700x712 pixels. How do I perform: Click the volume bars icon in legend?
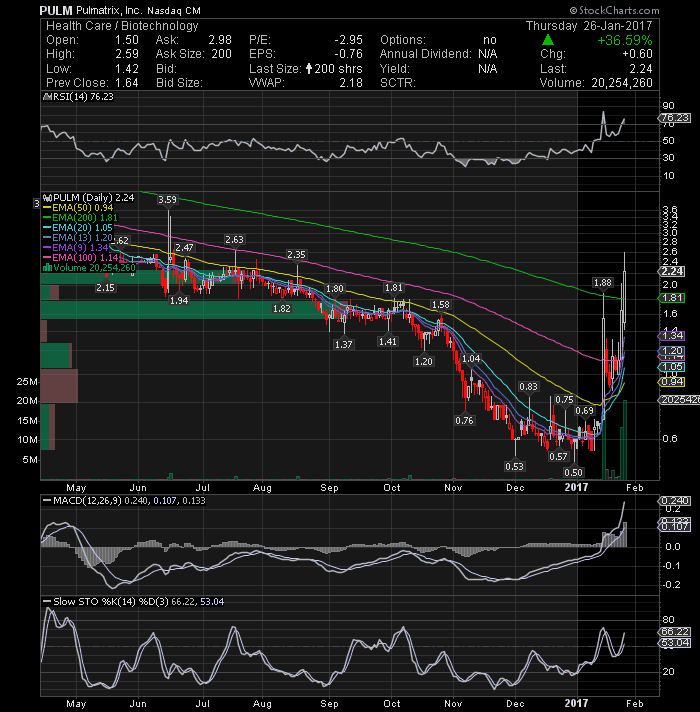pyautogui.click(x=47, y=267)
